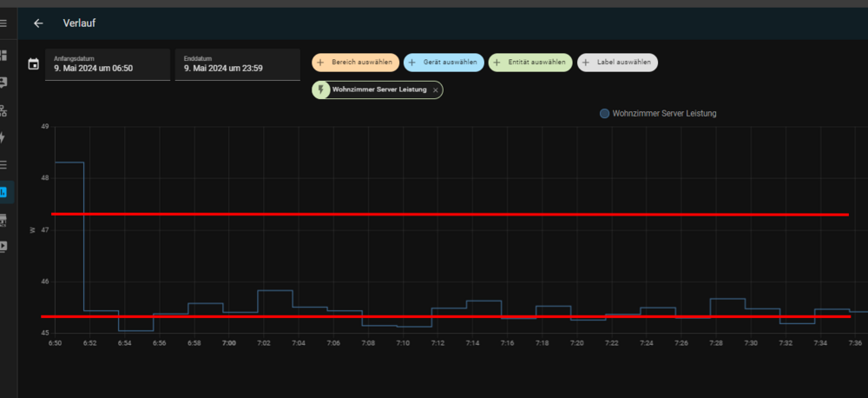Open the Logbook list sidebar icon
868x398 pixels.
pyautogui.click(x=3, y=164)
